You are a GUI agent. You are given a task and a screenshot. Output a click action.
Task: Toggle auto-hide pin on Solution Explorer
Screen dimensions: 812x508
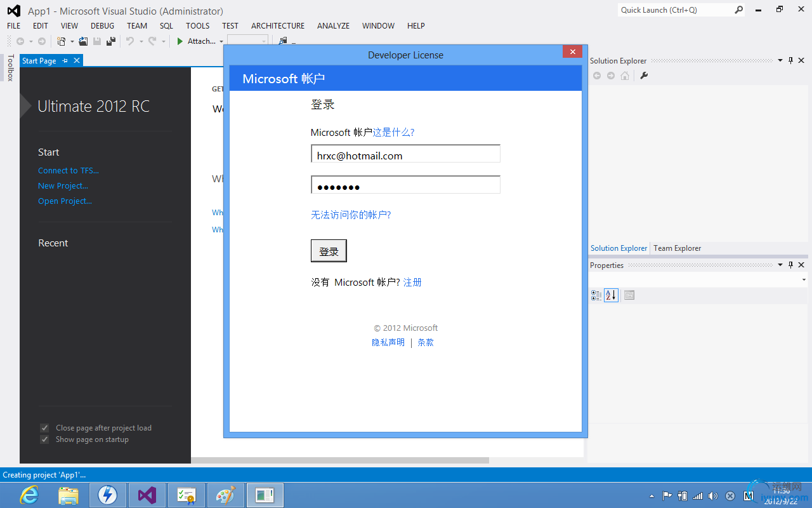point(790,60)
